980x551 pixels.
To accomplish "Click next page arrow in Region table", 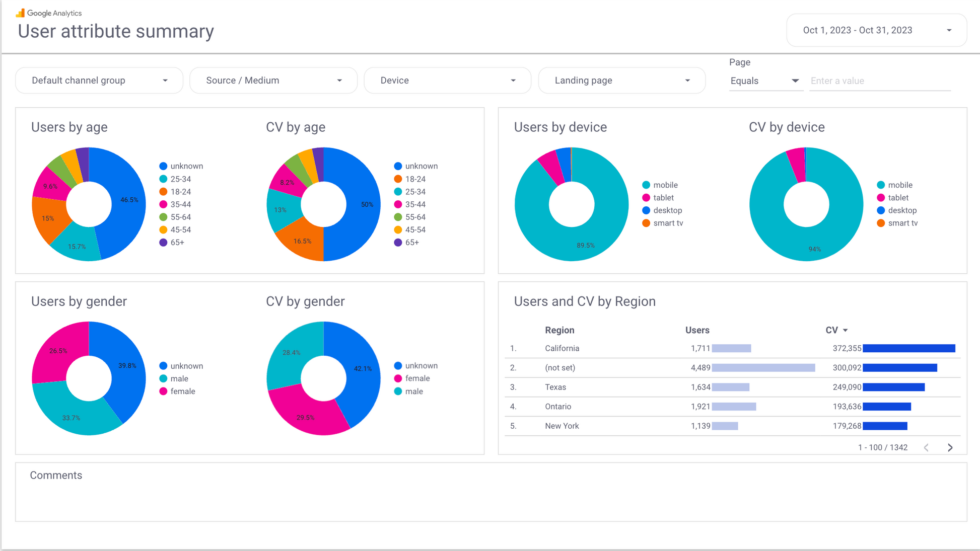I will click(950, 447).
